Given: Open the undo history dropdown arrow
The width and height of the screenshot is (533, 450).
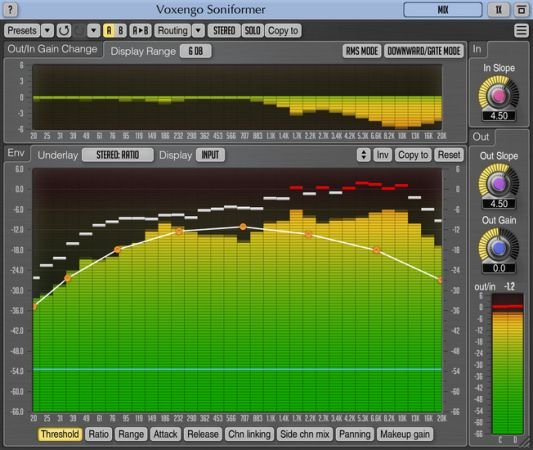Looking at the screenshot, I should 93,31.
